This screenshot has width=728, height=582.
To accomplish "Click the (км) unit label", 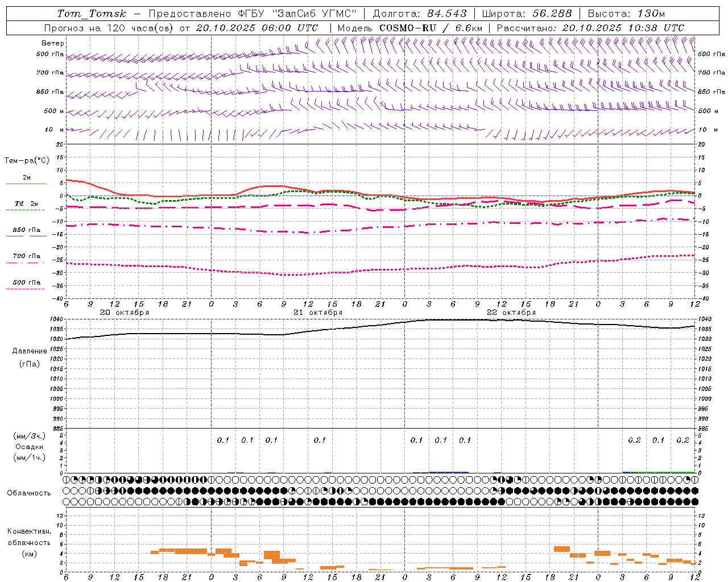I will [30, 554].
